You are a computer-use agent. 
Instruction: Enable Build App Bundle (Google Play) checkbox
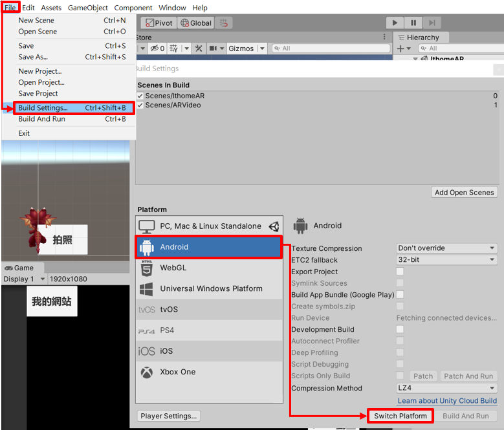(400, 294)
